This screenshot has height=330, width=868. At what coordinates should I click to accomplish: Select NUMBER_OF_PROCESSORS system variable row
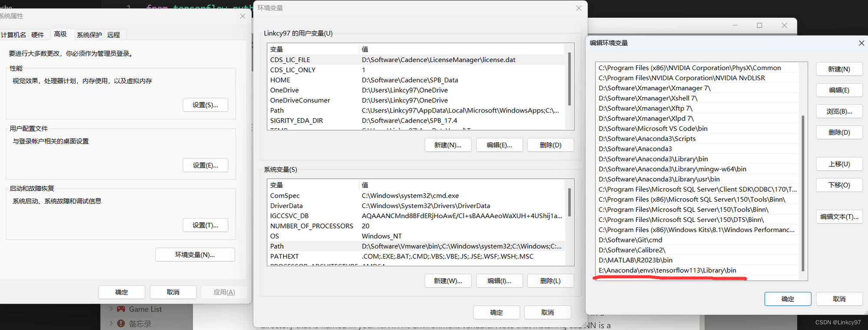[x=416, y=226]
